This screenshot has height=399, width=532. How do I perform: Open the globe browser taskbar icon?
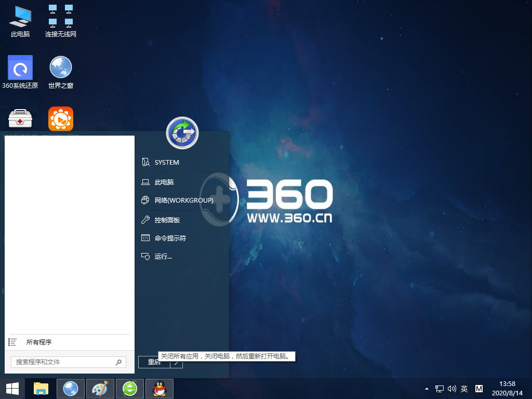(71, 389)
